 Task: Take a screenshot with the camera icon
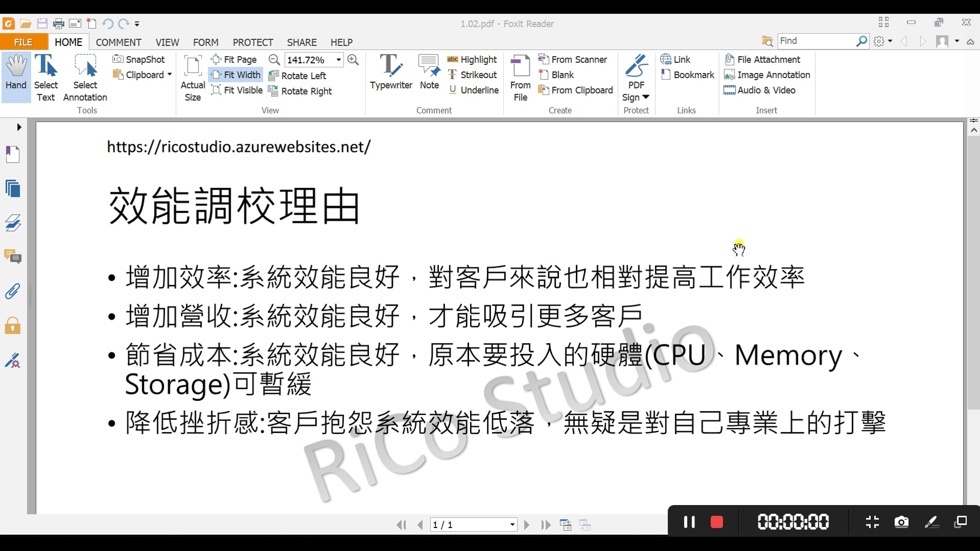tap(901, 522)
